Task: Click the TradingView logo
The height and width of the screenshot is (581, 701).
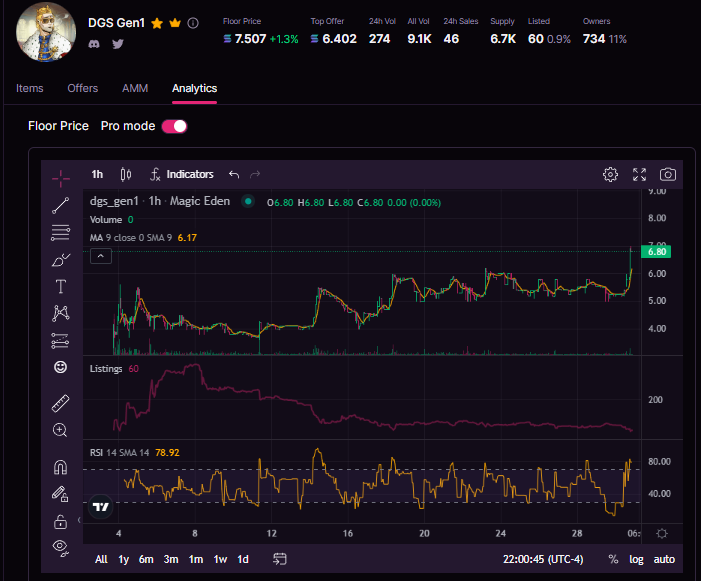Action: (101, 507)
